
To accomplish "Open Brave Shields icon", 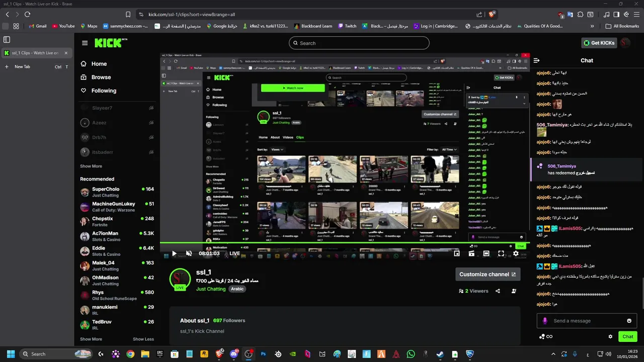I will tap(492, 15).
